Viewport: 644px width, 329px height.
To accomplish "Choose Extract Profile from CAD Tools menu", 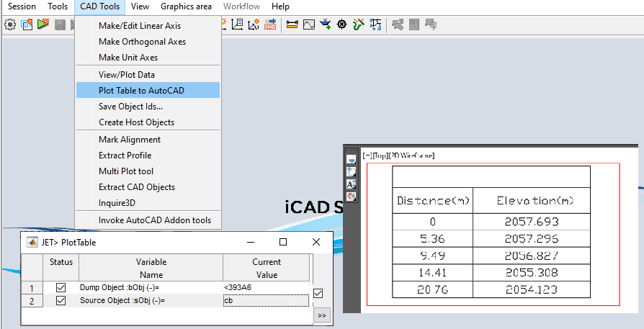I will 125,156.
